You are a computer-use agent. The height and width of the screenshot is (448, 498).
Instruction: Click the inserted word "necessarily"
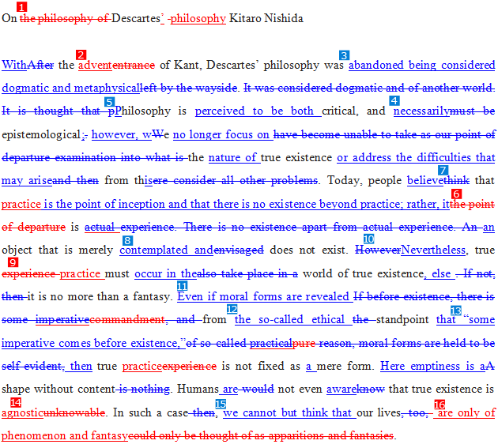tap(421, 111)
